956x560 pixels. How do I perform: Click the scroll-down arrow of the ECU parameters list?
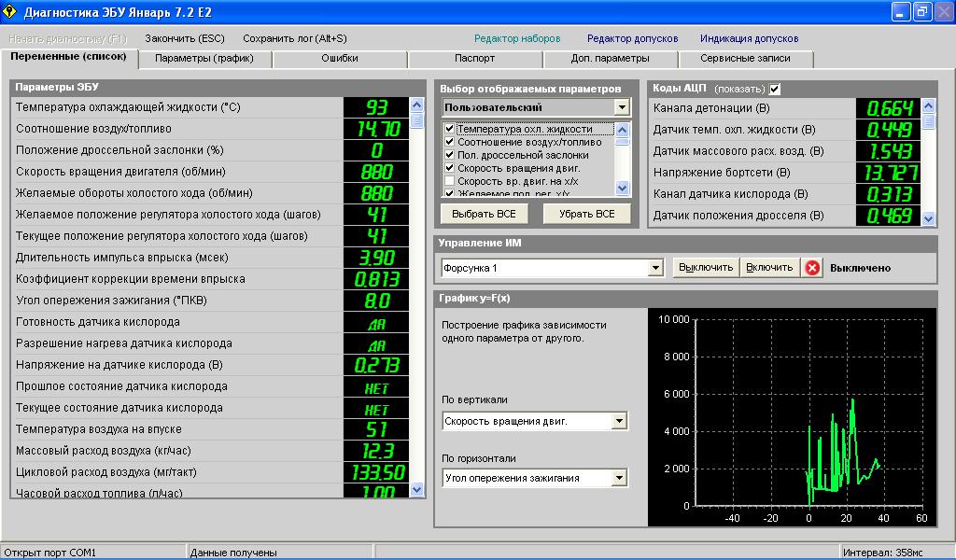click(x=417, y=489)
